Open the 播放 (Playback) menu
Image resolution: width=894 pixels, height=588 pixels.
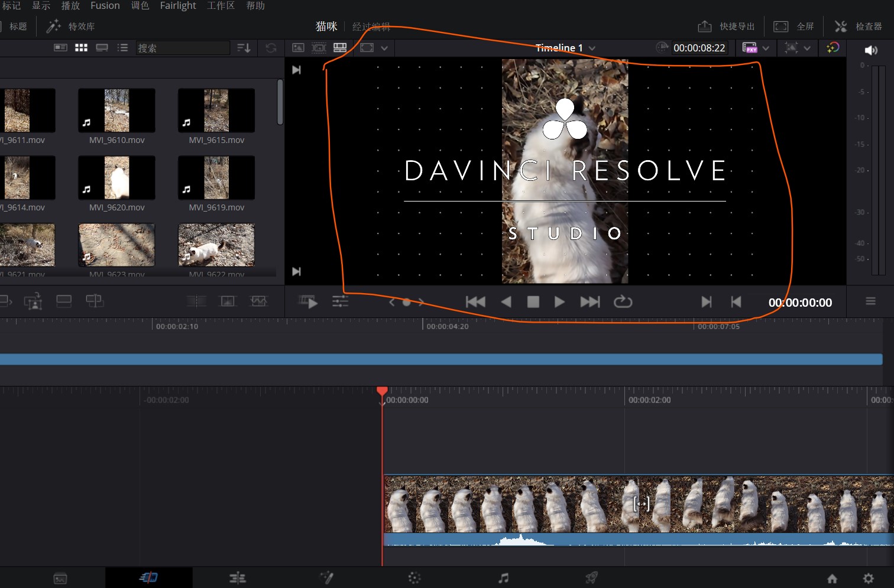70,5
